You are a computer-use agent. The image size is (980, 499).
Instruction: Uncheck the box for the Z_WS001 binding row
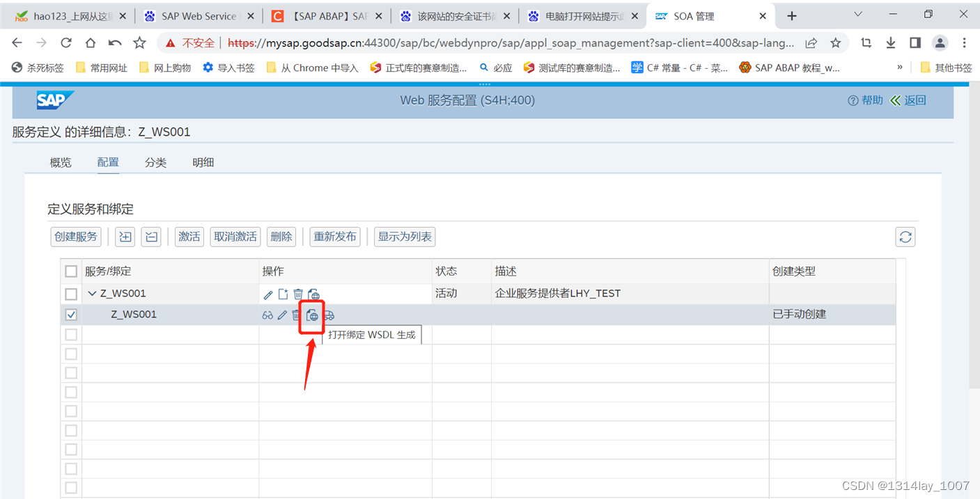pos(71,315)
